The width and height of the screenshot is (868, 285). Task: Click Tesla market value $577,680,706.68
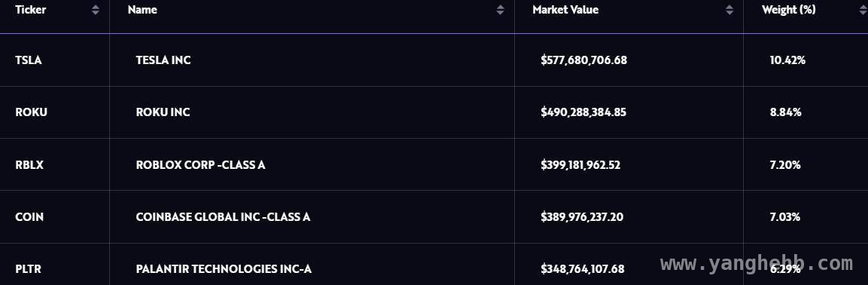point(584,60)
